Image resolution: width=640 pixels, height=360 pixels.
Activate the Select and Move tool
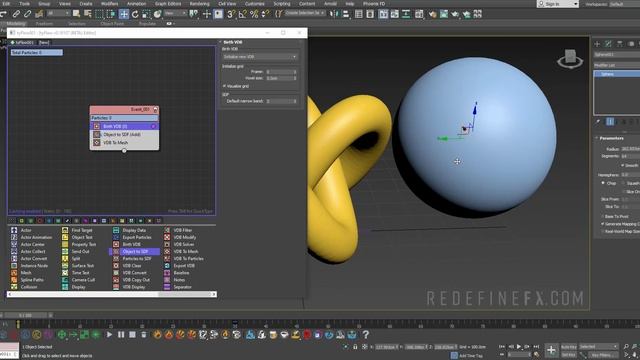(x=124, y=14)
